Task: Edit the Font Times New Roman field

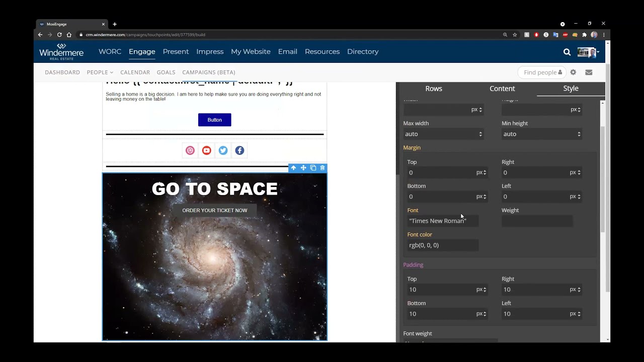Action: click(x=443, y=221)
